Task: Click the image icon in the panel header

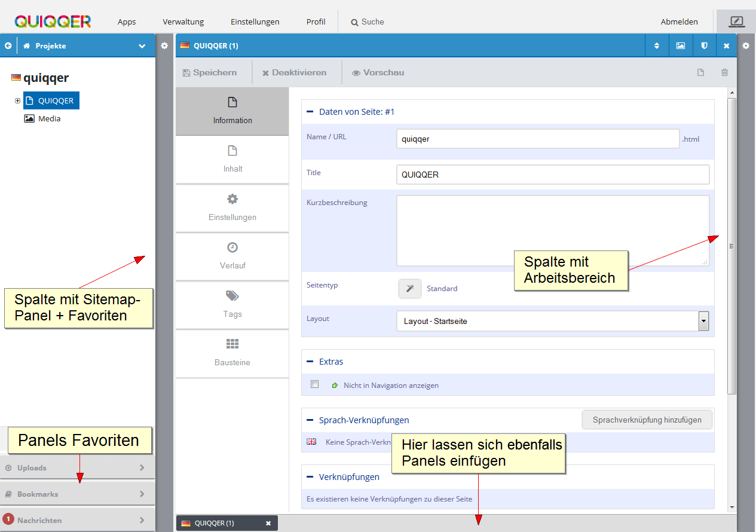Action: click(x=680, y=46)
